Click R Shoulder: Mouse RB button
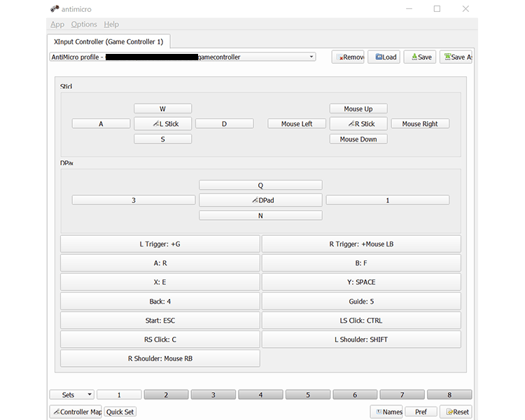This screenshot has height=420, width=525. click(x=160, y=358)
